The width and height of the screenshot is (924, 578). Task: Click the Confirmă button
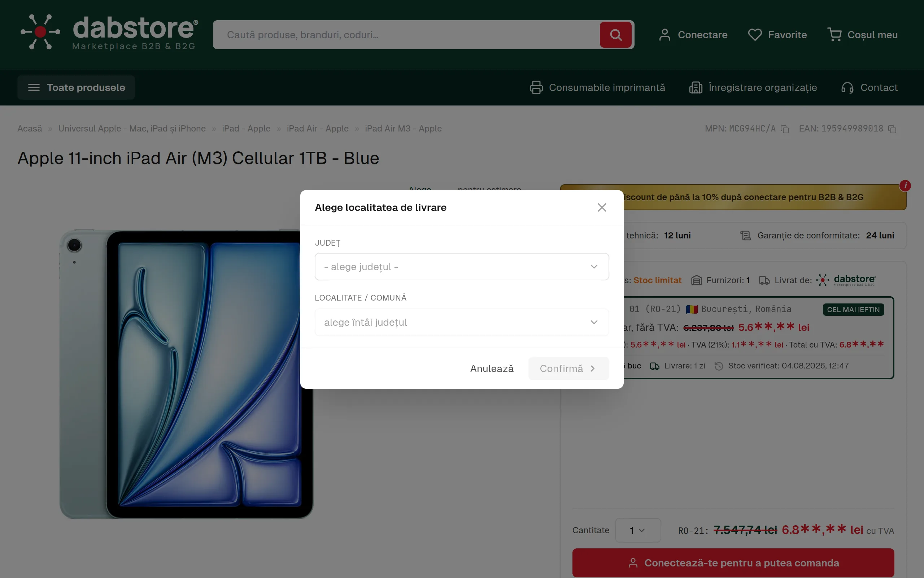tap(568, 368)
